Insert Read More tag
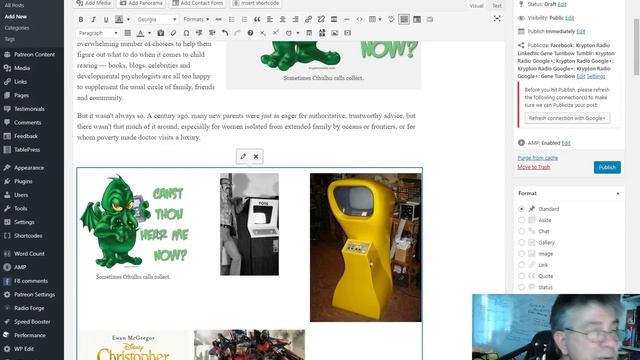Image resolution: width=640 pixels, height=360 pixels. pos(334,20)
